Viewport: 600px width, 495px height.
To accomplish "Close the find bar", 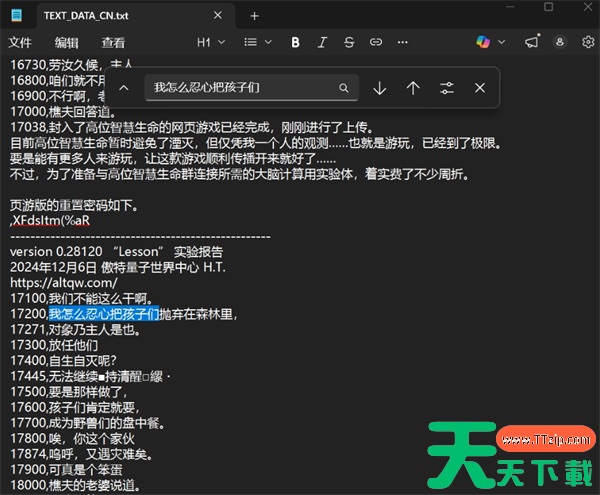I will (480, 88).
